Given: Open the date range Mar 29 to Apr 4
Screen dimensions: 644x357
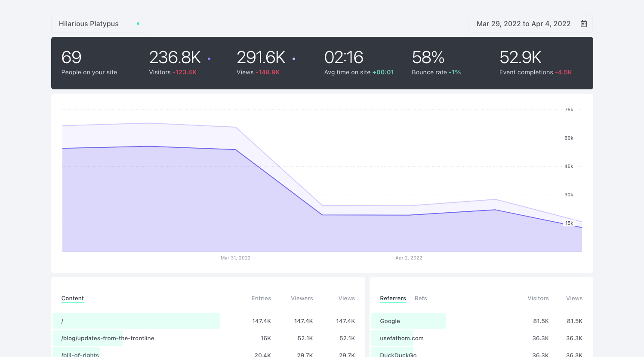Looking at the screenshot, I should (523, 24).
